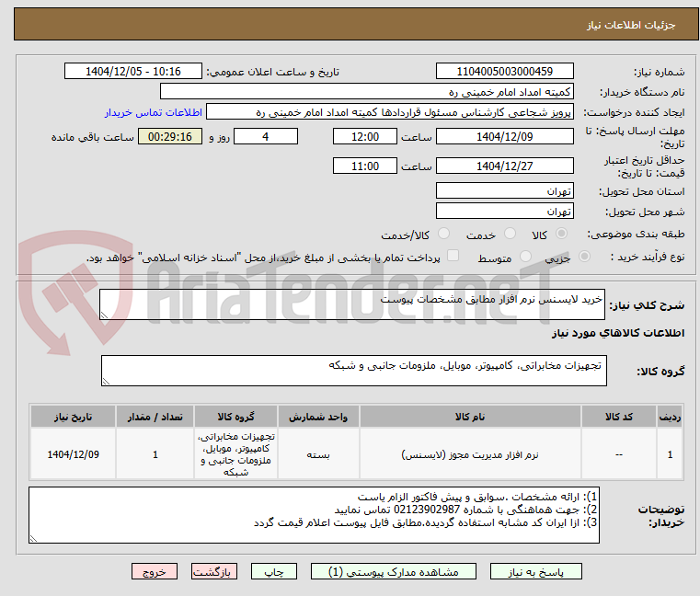700x596 pixels.
Task: Click the نرم افزار مدیریت مجوز (لایسنس) cell
Action: (x=470, y=454)
